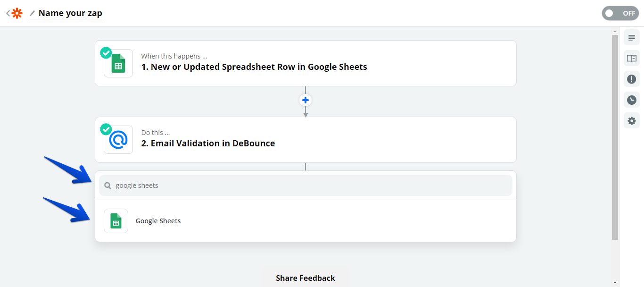
Task: Click the plus button to add step
Action: (305, 100)
